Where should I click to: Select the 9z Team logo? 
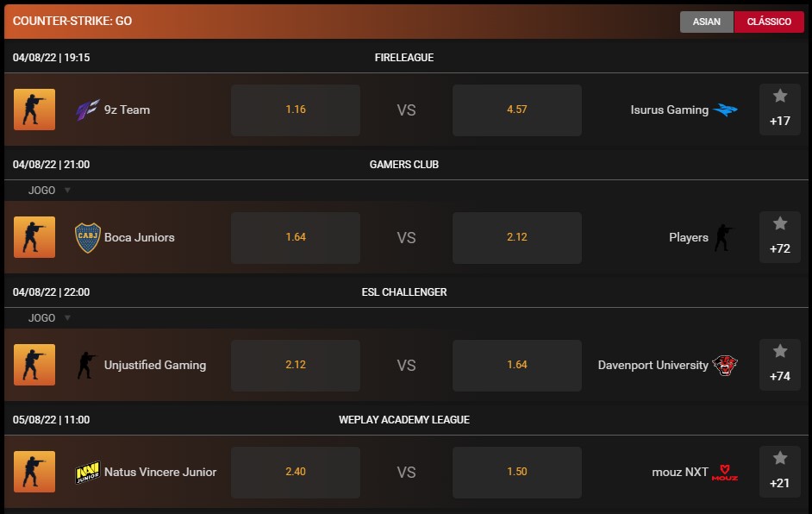coord(91,110)
